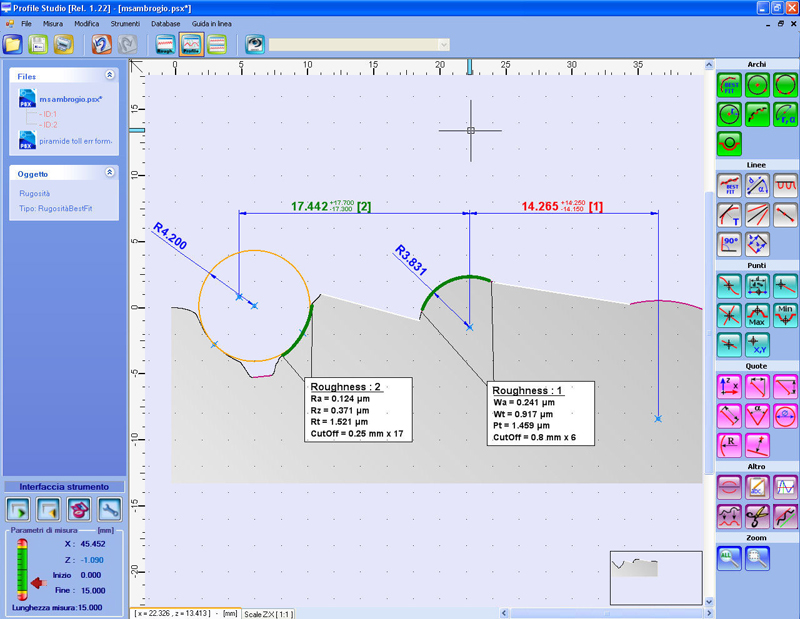
Task: Toggle the eye visibility toolbar button
Action: 255,45
